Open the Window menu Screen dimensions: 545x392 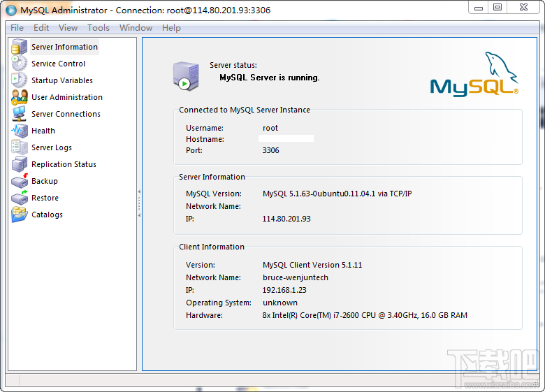click(136, 28)
